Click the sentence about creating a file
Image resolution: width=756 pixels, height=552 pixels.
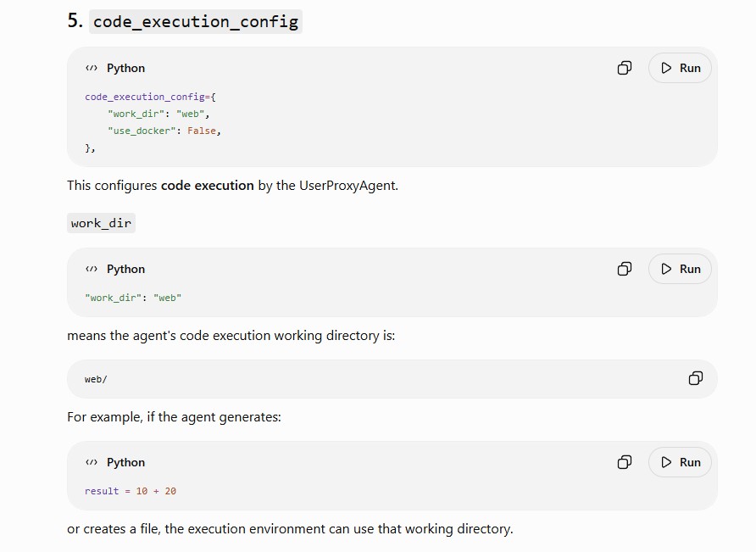[x=290, y=529]
